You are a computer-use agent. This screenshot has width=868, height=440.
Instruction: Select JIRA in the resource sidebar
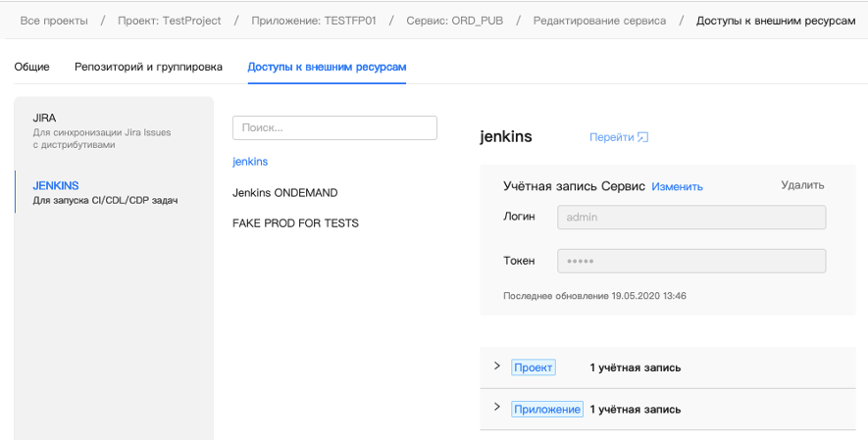(x=44, y=118)
